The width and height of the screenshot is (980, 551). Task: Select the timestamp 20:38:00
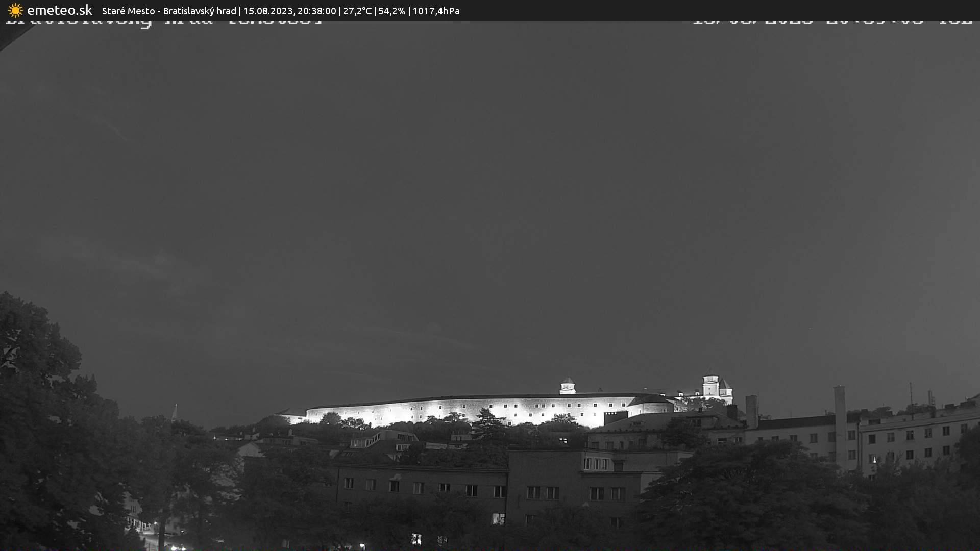[x=316, y=10]
